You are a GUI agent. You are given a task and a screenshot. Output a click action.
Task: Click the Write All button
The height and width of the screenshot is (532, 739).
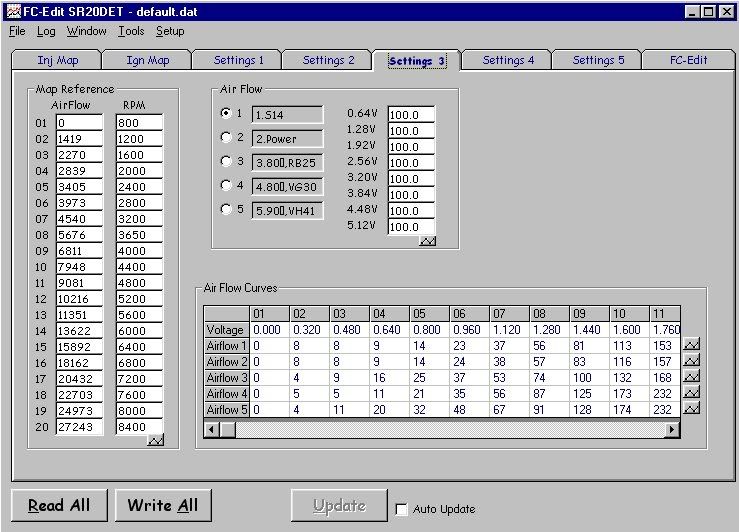[x=163, y=505]
